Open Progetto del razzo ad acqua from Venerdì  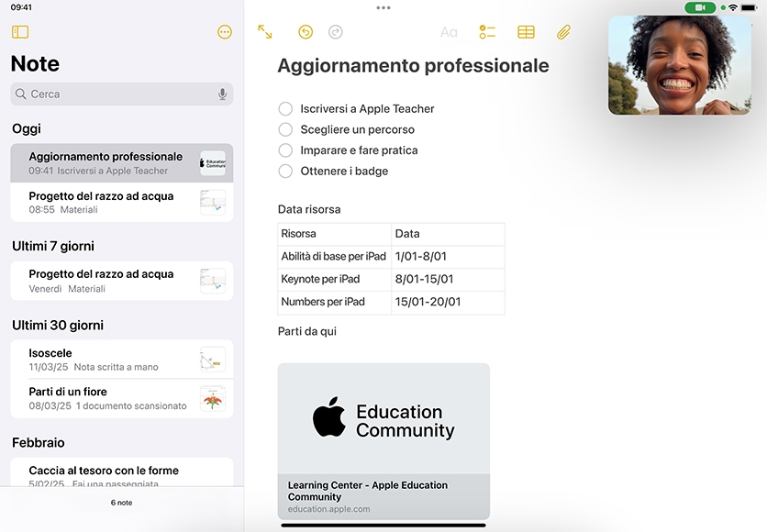pyautogui.click(x=122, y=281)
